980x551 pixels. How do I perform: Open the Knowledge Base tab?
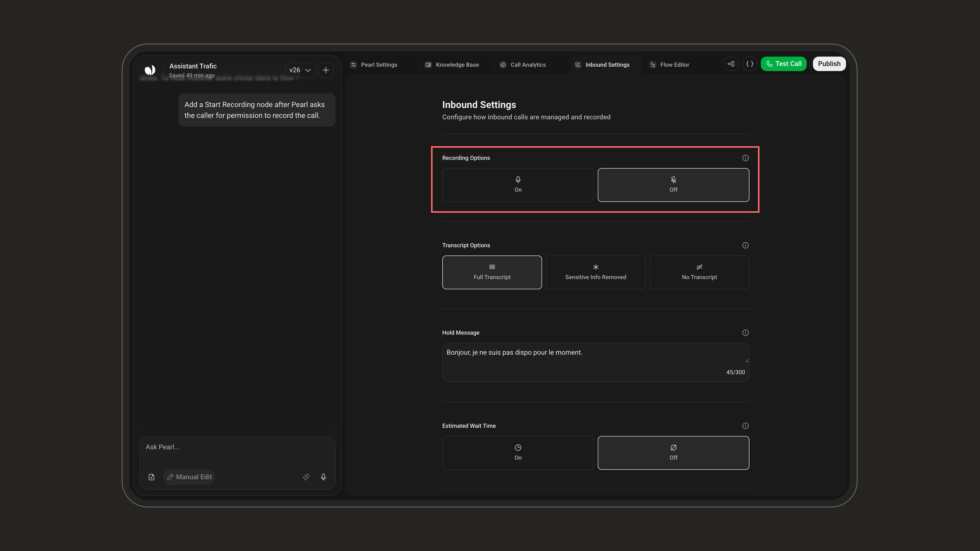click(452, 65)
